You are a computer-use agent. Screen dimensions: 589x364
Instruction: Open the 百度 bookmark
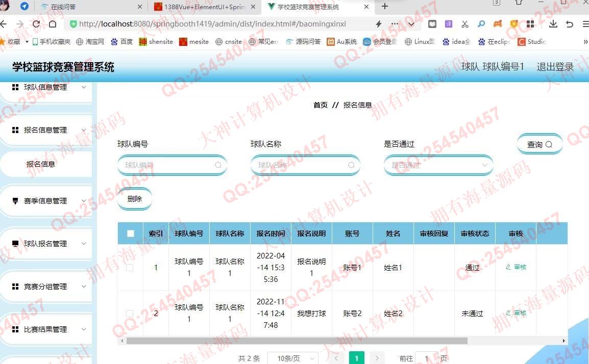pyautogui.click(x=122, y=42)
